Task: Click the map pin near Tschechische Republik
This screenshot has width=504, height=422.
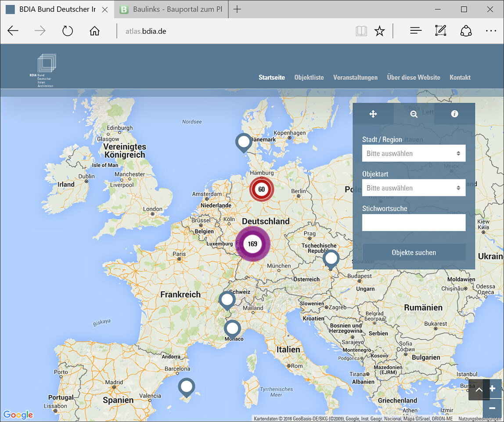Action: [331, 259]
